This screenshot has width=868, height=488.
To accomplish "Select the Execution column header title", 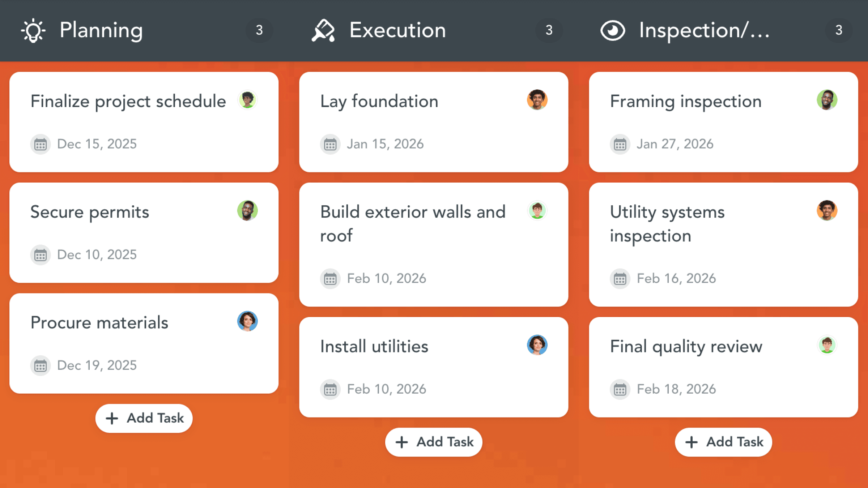I will 397,30.
